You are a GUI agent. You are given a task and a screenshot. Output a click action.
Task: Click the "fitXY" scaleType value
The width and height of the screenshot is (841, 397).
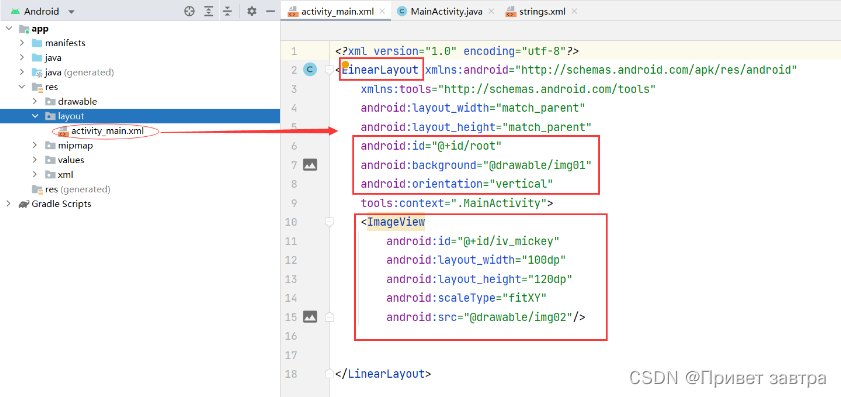coord(524,298)
